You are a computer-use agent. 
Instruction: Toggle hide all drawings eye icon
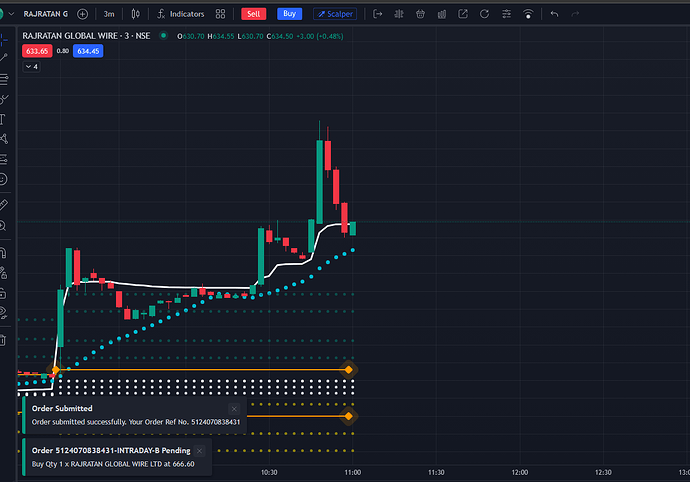(4, 313)
